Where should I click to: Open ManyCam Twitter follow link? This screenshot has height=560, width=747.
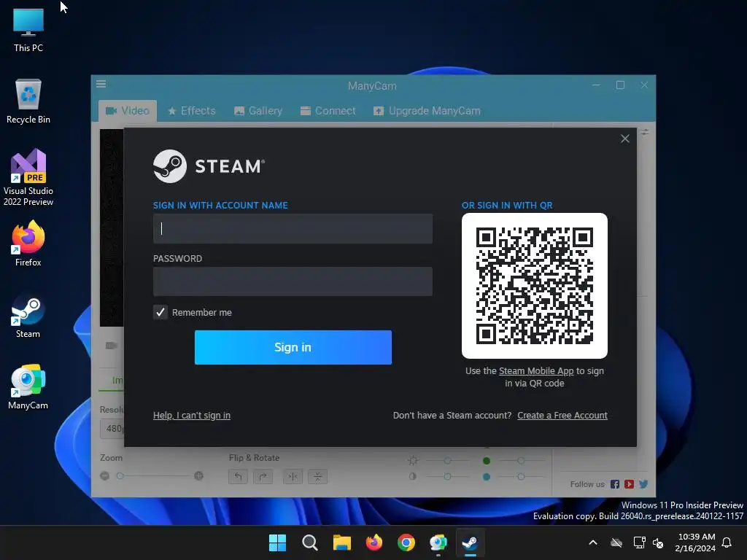[x=643, y=484]
